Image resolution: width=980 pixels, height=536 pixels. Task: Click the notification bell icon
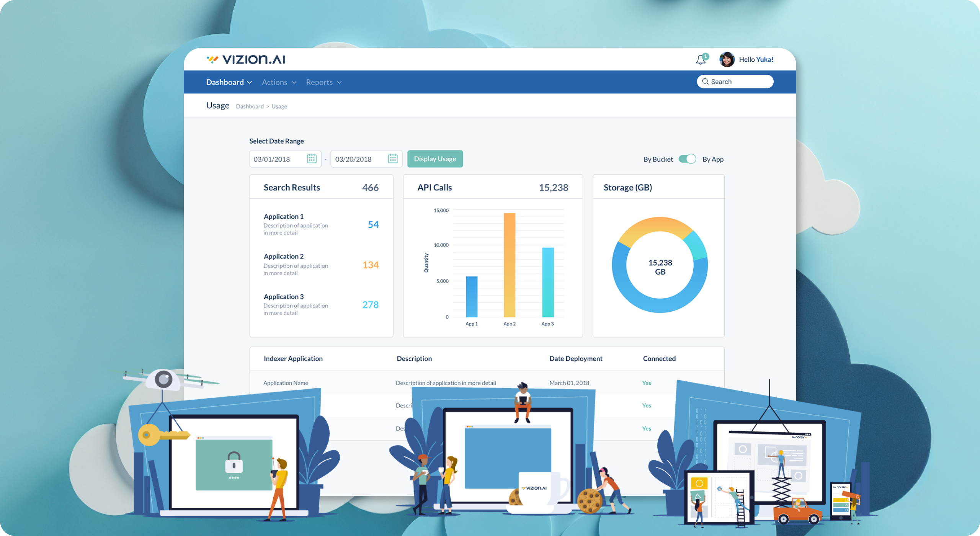(700, 60)
